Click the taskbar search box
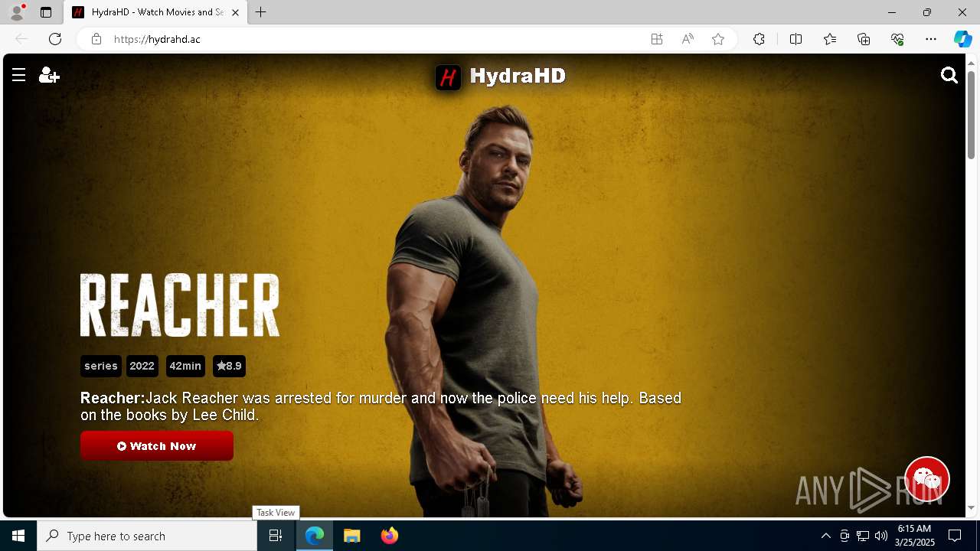 tap(147, 536)
